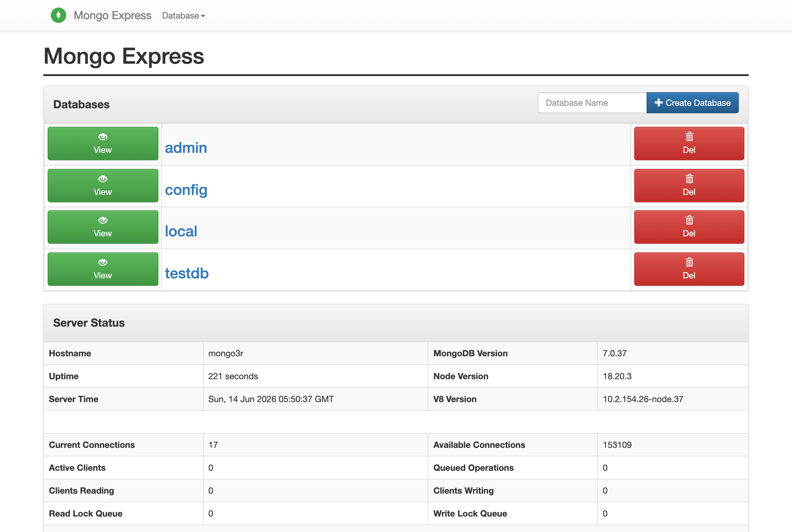The width and height of the screenshot is (792, 532).
Task: Click the Queued Operations label
Action: pos(473,468)
